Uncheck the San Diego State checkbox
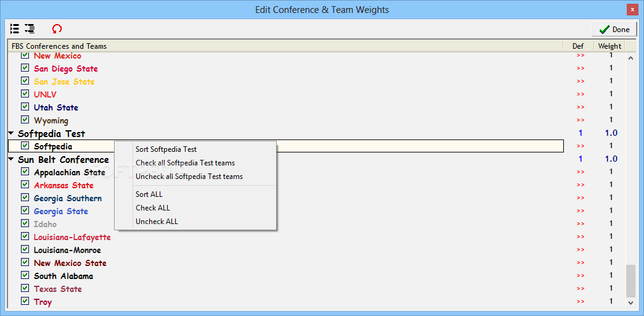This screenshot has height=316, width=644. pos(25,68)
